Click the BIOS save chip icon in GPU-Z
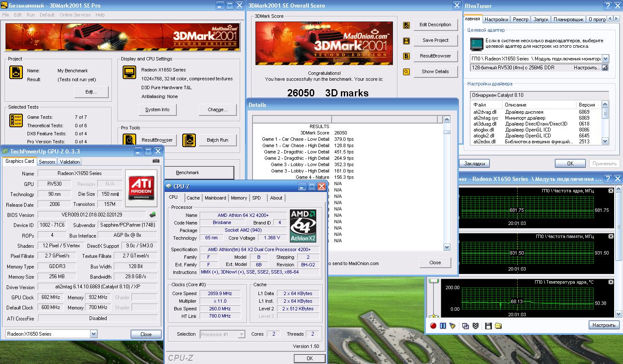Image resolution: width=623 pixels, height=364 pixels. [x=153, y=215]
